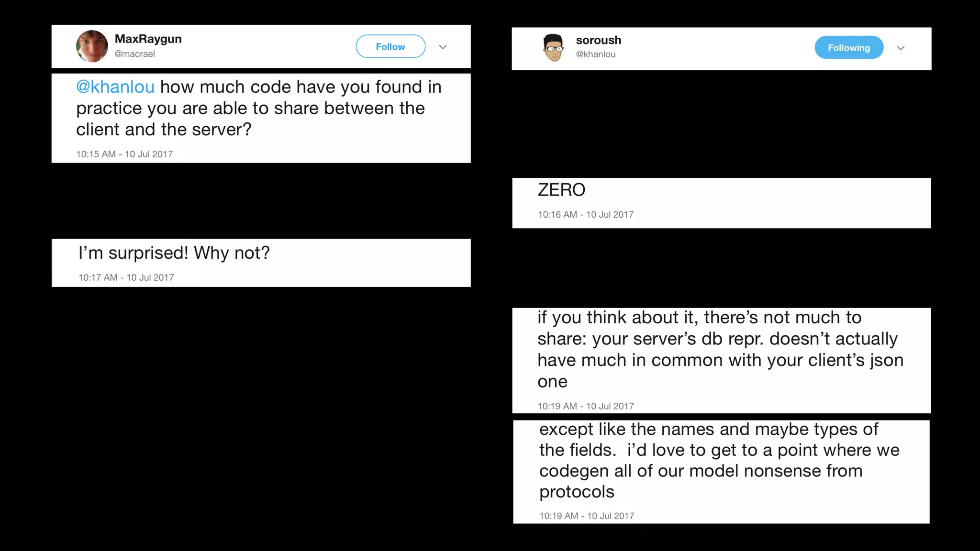Click the tweet about sharing client and server code
Screen dimensions: 980x551
click(258, 109)
